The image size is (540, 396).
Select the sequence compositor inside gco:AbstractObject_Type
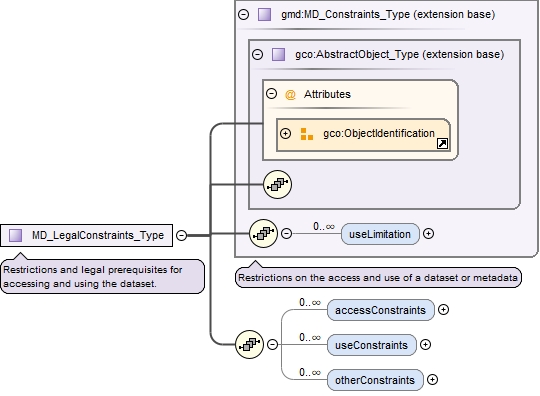tap(278, 185)
